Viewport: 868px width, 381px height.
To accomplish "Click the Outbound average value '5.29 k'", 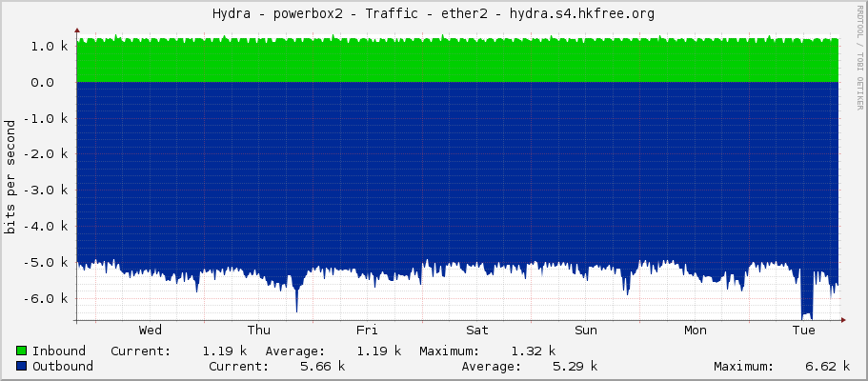I will (x=575, y=366).
